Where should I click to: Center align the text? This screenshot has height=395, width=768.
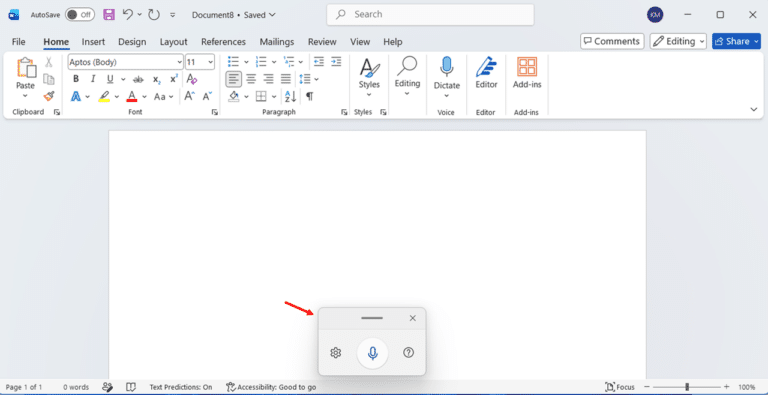pyautogui.click(x=251, y=78)
